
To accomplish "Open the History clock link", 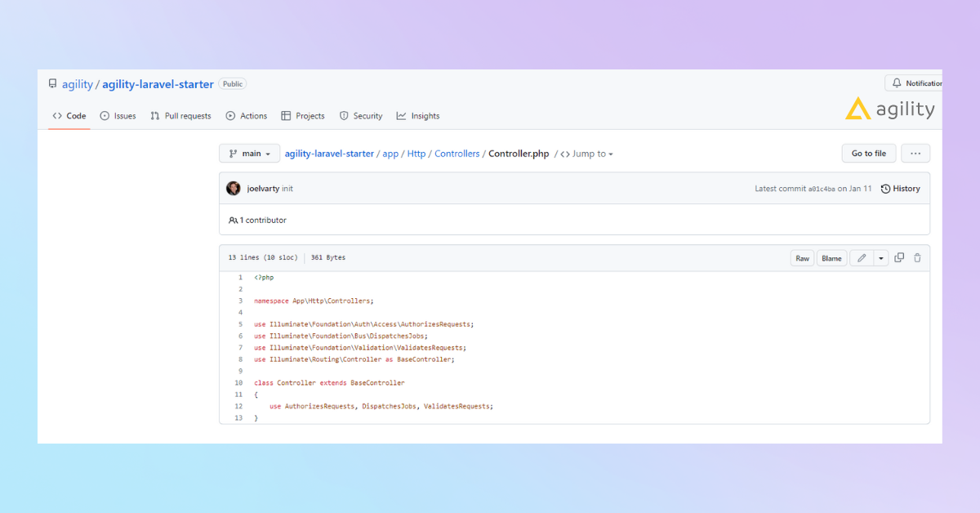I will pyautogui.click(x=900, y=189).
